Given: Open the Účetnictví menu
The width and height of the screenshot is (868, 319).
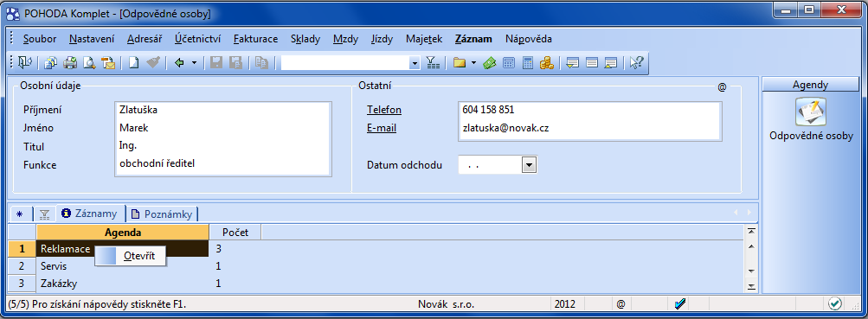Looking at the screenshot, I should 198,39.
